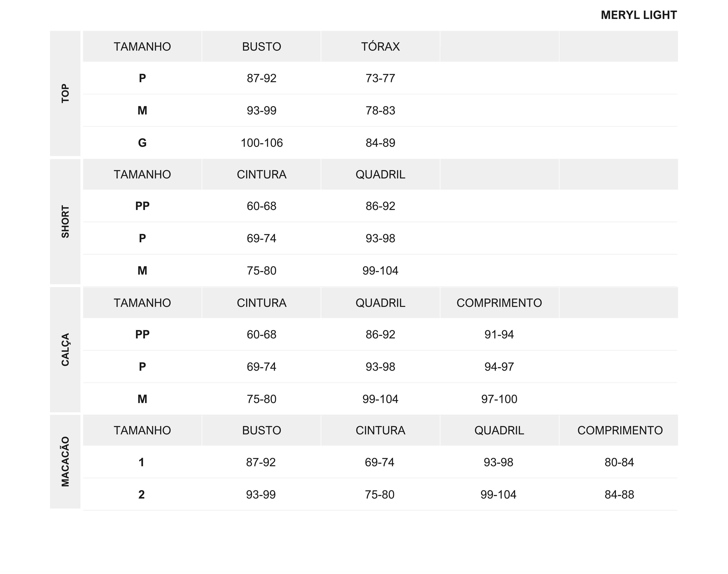This screenshot has width=728, height=574.
Task: Click the 100-106 busto value
Action: tap(261, 143)
